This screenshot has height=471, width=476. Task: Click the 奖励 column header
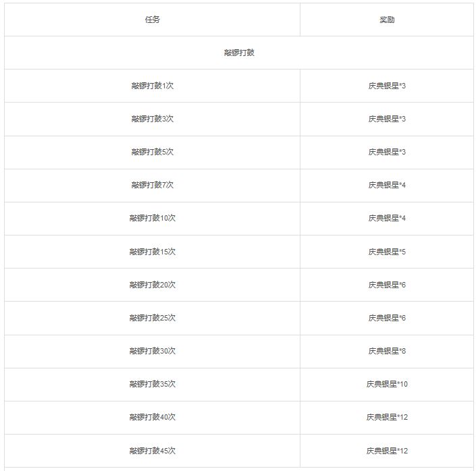click(387, 20)
